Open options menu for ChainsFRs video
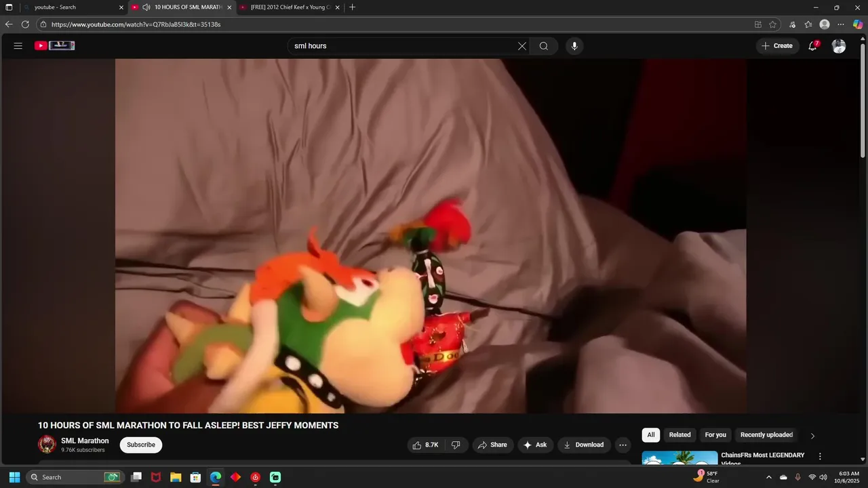Viewport: 868px width, 488px height. [820, 457]
